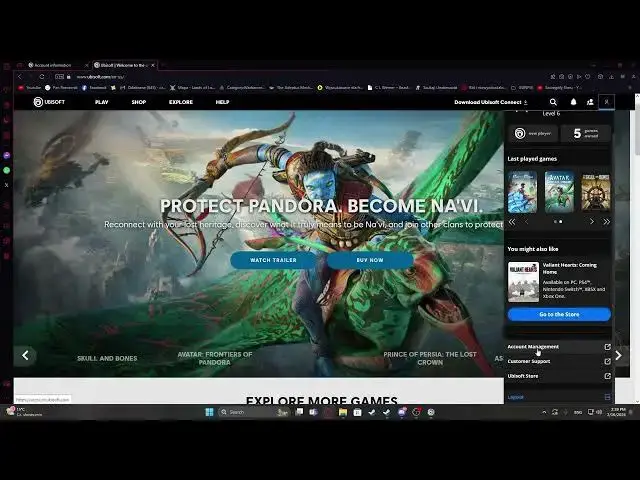Select second pagination dot in last played
This screenshot has width=640, height=480.
(561, 222)
